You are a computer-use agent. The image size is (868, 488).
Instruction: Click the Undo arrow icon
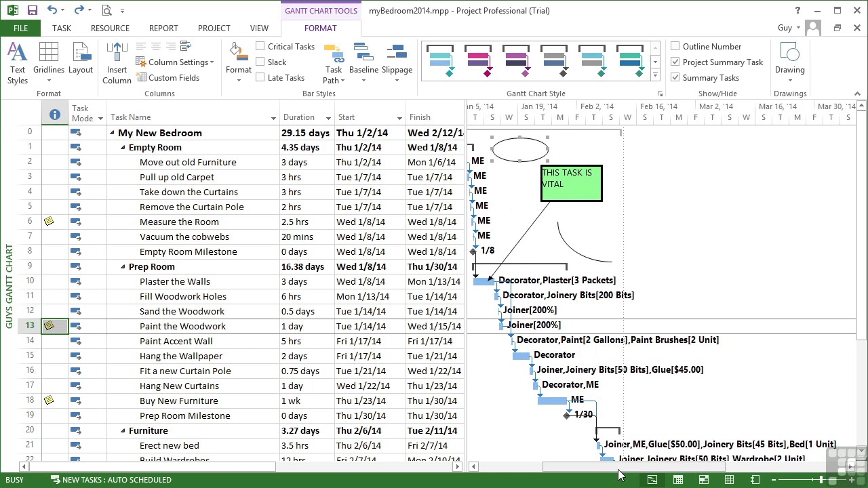(x=52, y=10)
